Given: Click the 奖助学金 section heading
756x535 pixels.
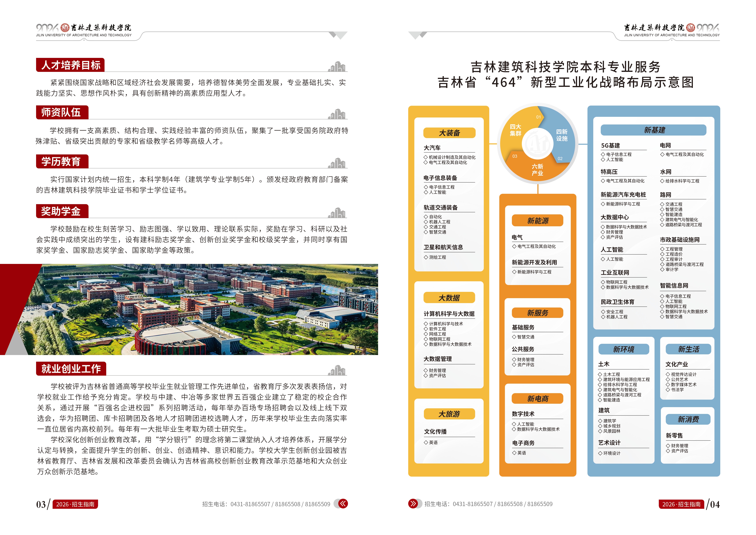Looking at the screenshot, I should point(62,211).
